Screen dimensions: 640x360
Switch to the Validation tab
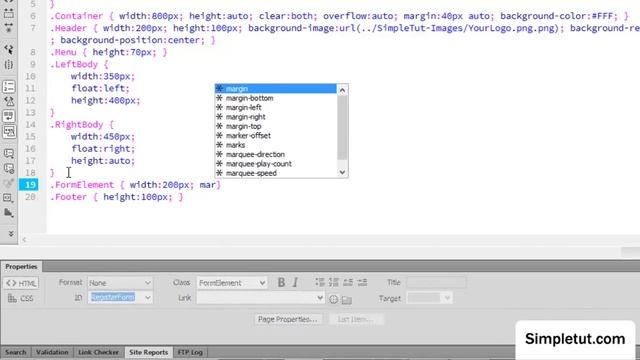click(x=52, y=352)
